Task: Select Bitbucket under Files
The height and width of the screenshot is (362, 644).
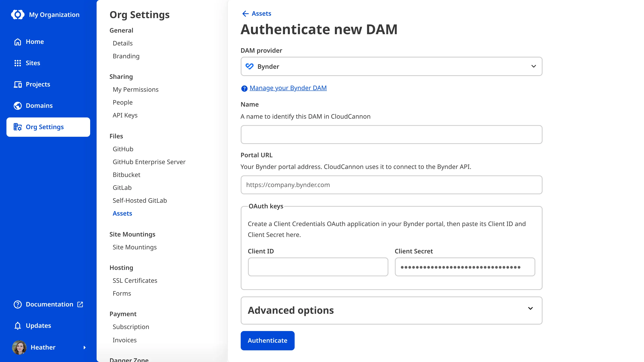Action: pyautogui.click(x=127, y=175)
